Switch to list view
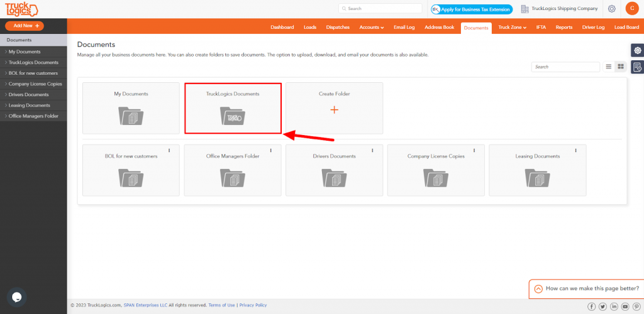644x314 pixels. point(609,67)
